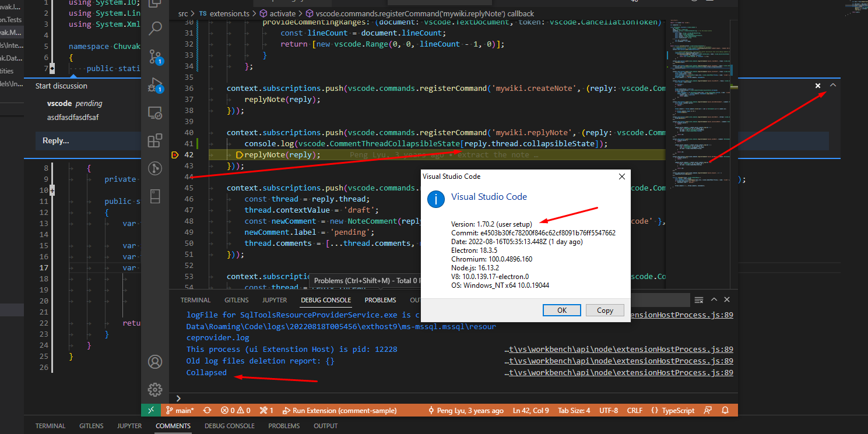The image size is (868, 434).
Task: Open the activate breadcrumb dropdown
Action: (280, 13)
